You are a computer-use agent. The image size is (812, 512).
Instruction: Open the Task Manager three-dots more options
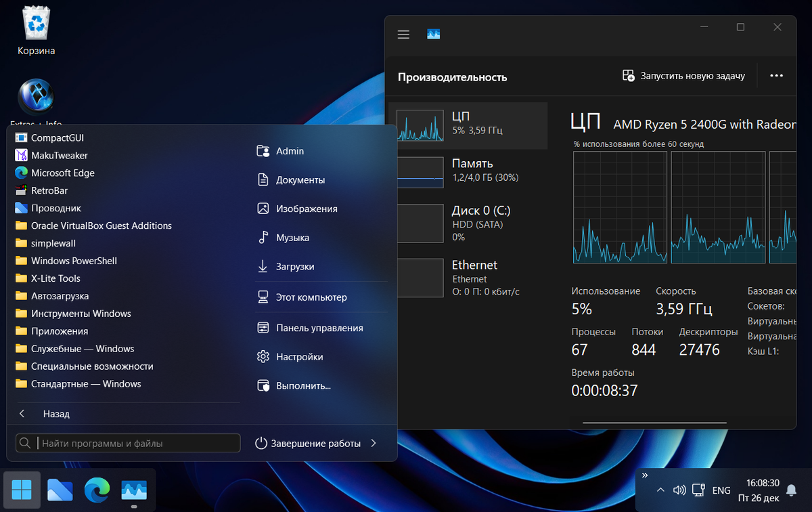(777, 76)
